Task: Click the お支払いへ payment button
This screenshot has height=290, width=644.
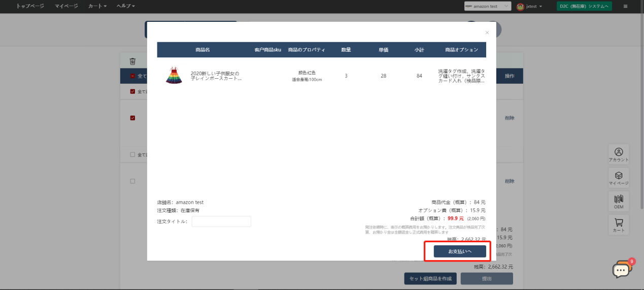Action: 460,251
